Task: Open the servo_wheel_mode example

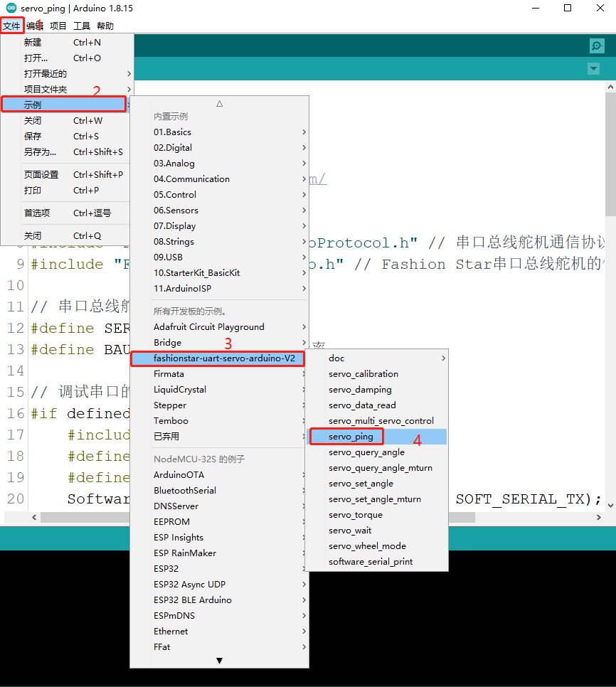Action: pyautogui.click(x=367, y=546)
